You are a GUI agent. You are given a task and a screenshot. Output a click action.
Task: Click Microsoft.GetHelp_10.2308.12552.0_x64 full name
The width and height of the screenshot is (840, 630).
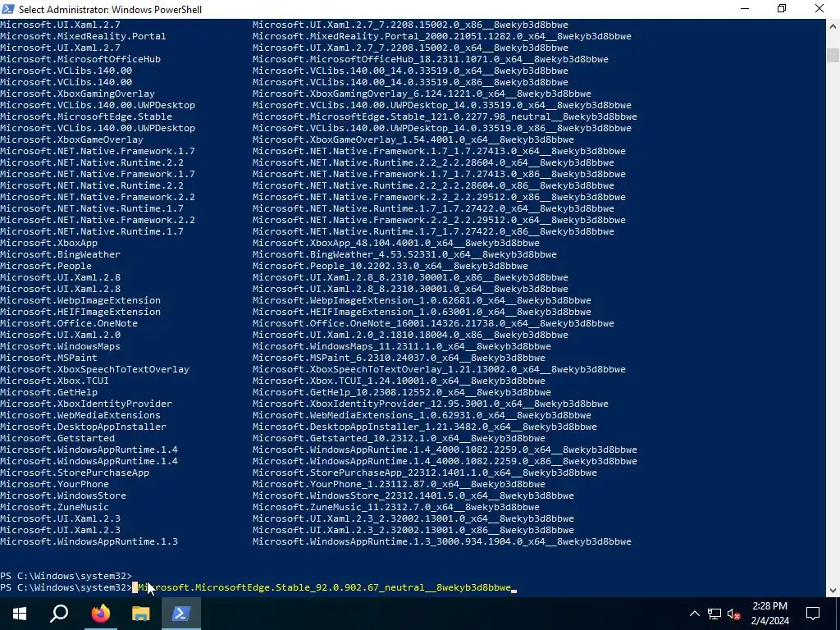pos(402,393)
